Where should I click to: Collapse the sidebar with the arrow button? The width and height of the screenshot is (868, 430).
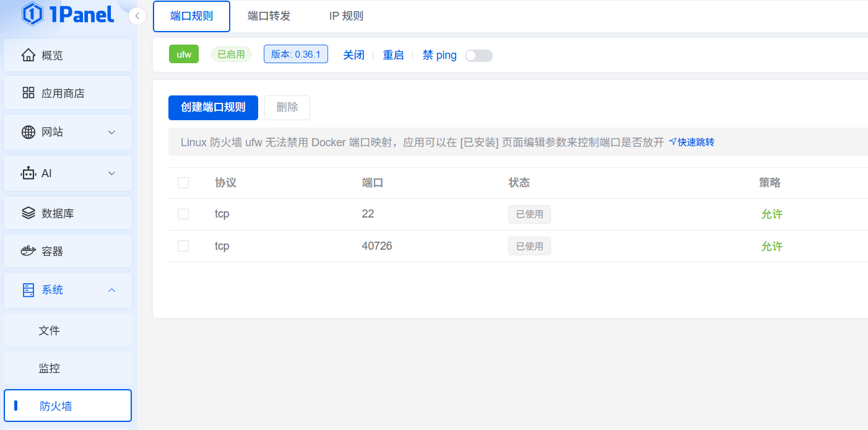pos(137,16)
